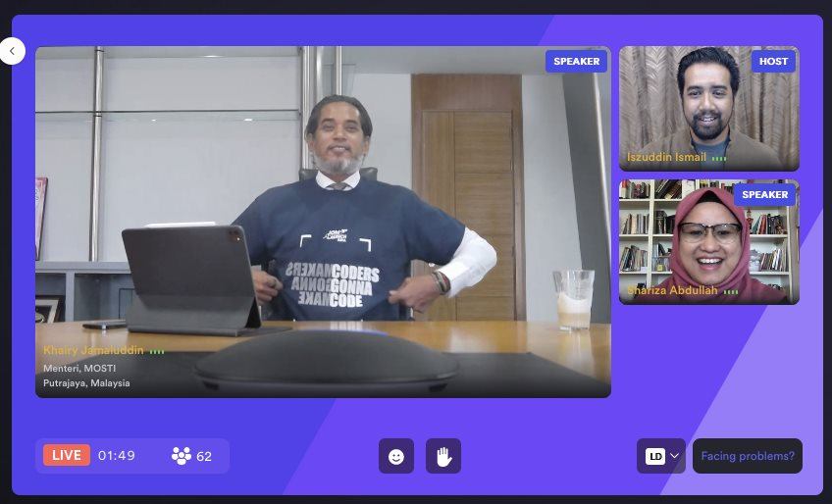
Task: Click the red LIVE badge
Action: [67, 455]
